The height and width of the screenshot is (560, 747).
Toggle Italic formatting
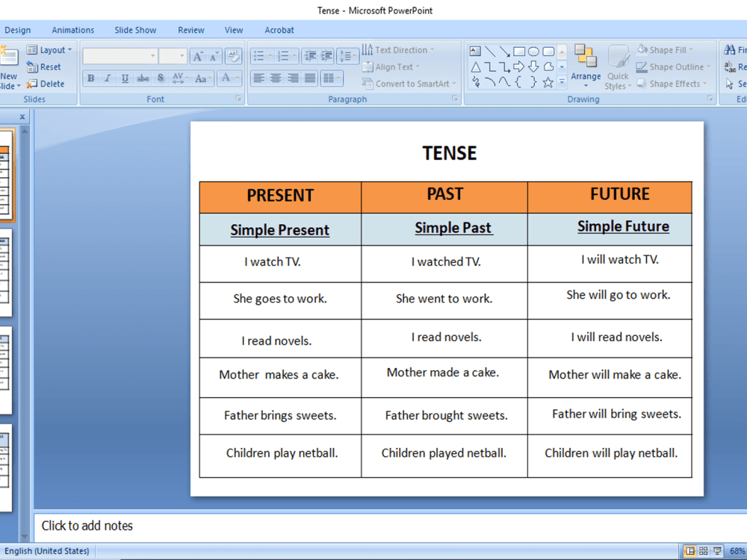pos(108,78)
